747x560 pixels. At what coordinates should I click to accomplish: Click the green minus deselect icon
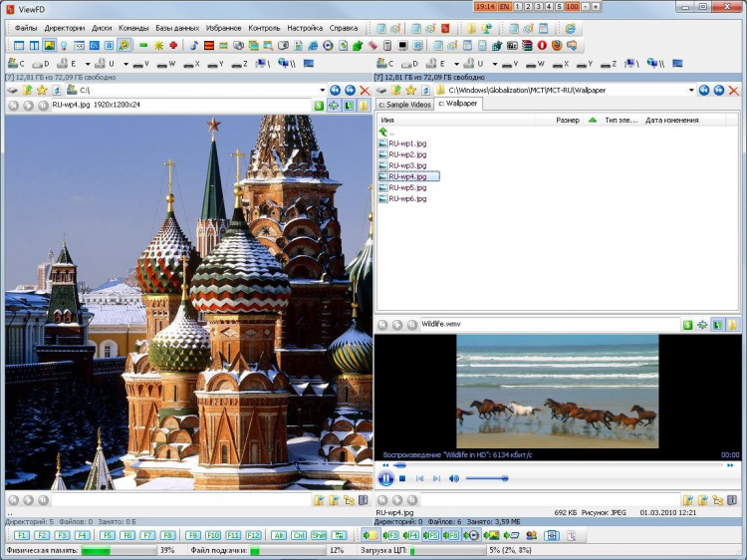[x=143, y=45]
